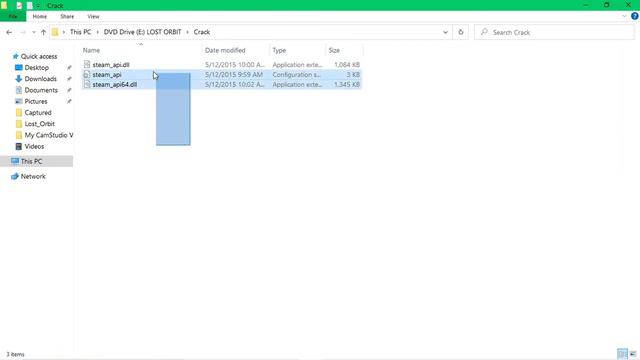This screenshot has height=360, width=640.
Task: Go up one folder level arrow
Action: tap(43, 32)
